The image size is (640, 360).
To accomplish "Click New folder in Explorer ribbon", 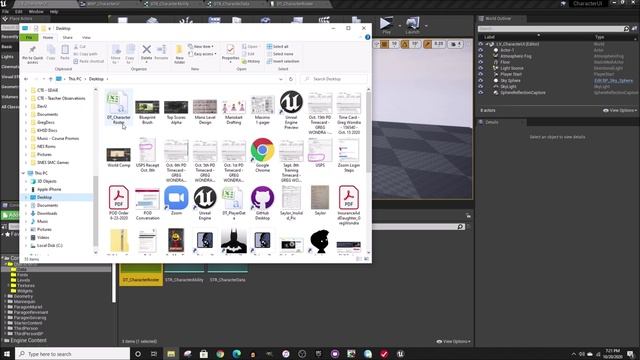I will 179,54.
